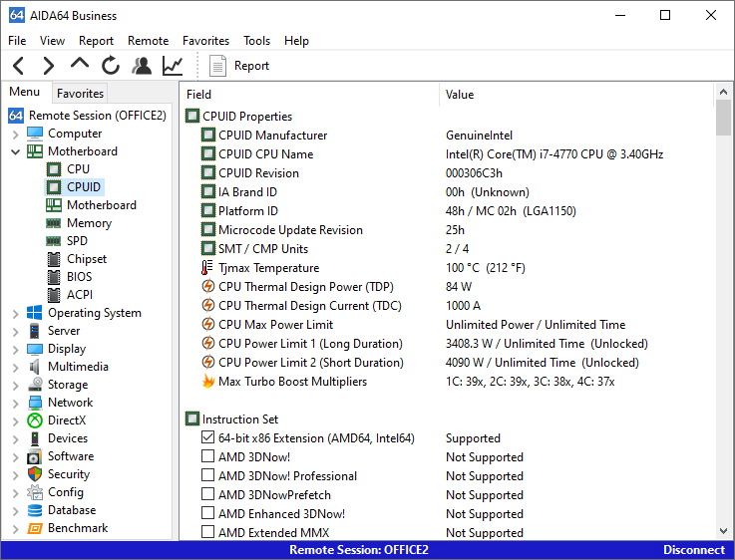Switch to the Favorites tab in sidebar
735x560 pixels.
pos(80,94)
